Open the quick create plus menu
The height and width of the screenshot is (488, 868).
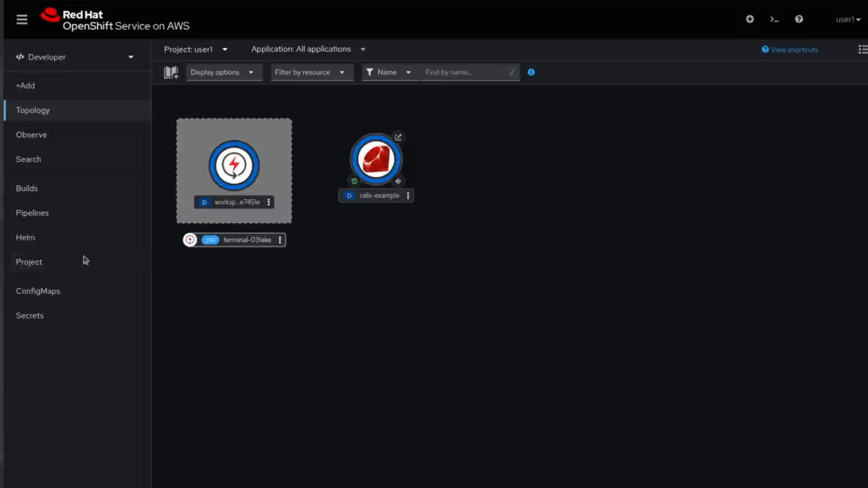749,19
